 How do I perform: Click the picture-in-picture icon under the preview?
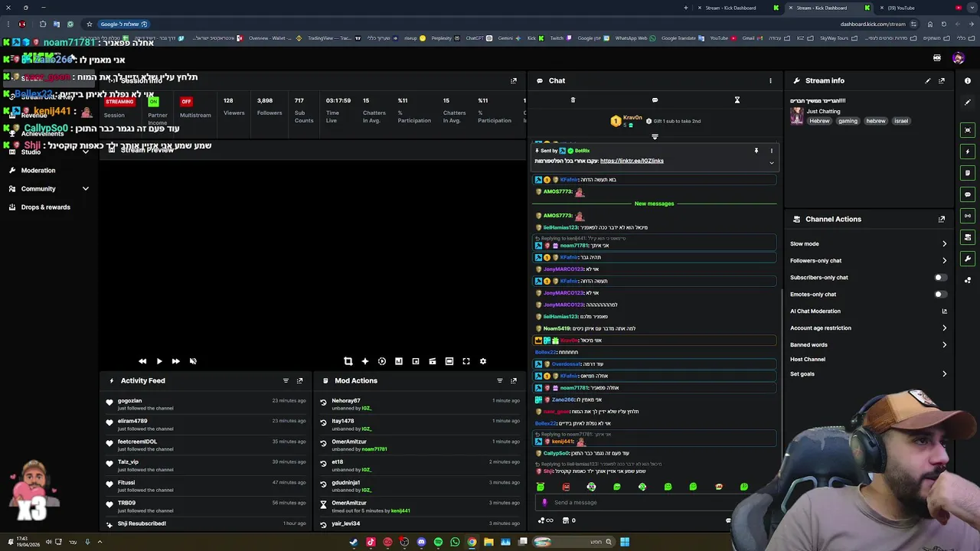click(416, 361)
